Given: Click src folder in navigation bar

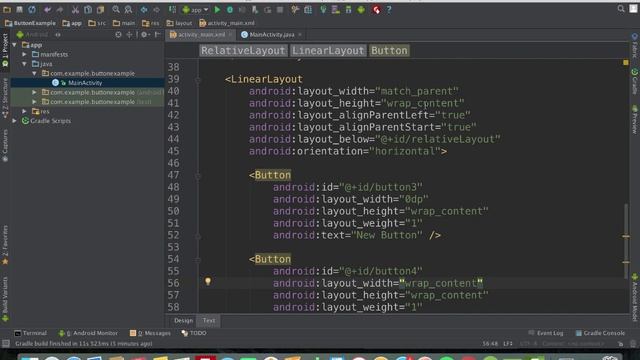Looking at the screenshot, I should pyautogui.click(x=97, y=23).
